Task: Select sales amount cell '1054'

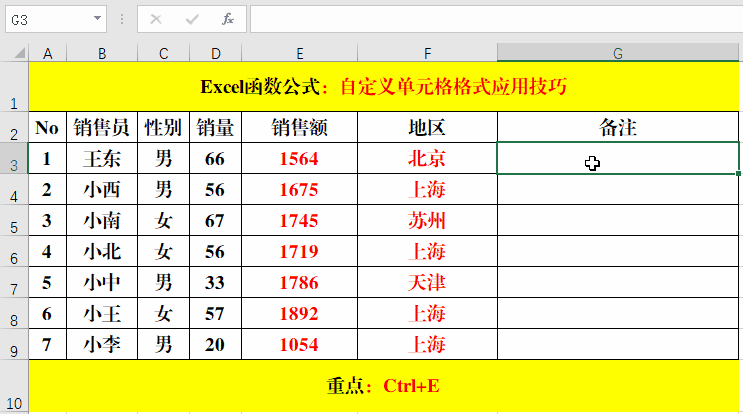Action: point(299,344)
